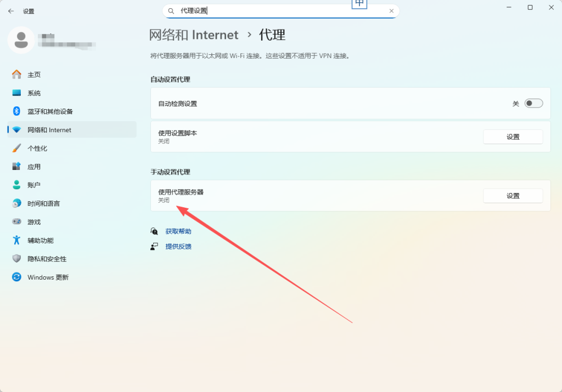Open the 提供反馈 link
The height and width of the screenshot is (392, 562).
[x=178, y=246]
